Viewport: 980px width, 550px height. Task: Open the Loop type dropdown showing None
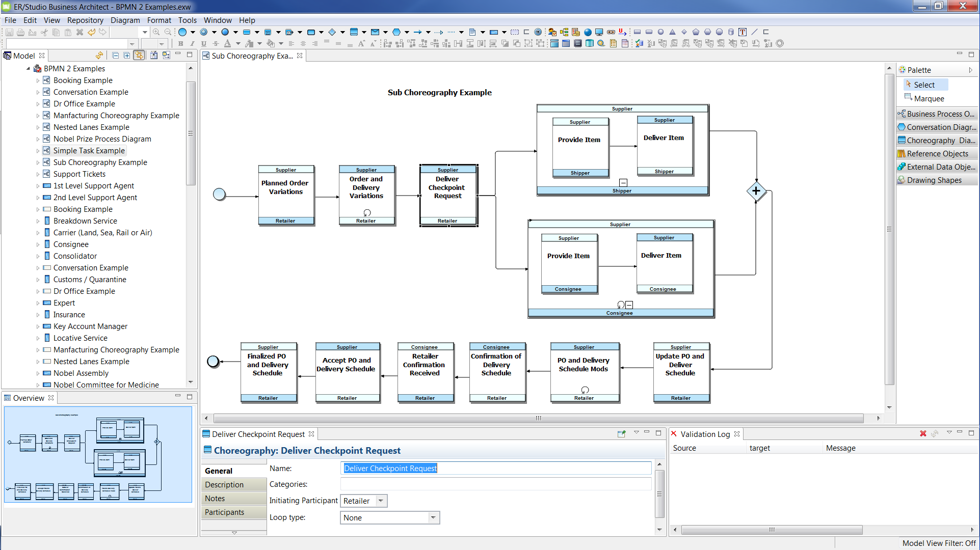tap(432, 517)
